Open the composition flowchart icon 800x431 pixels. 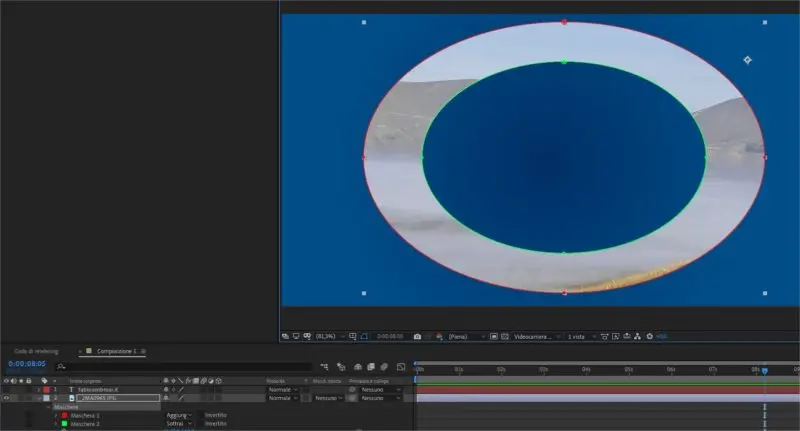coord(637,337)
